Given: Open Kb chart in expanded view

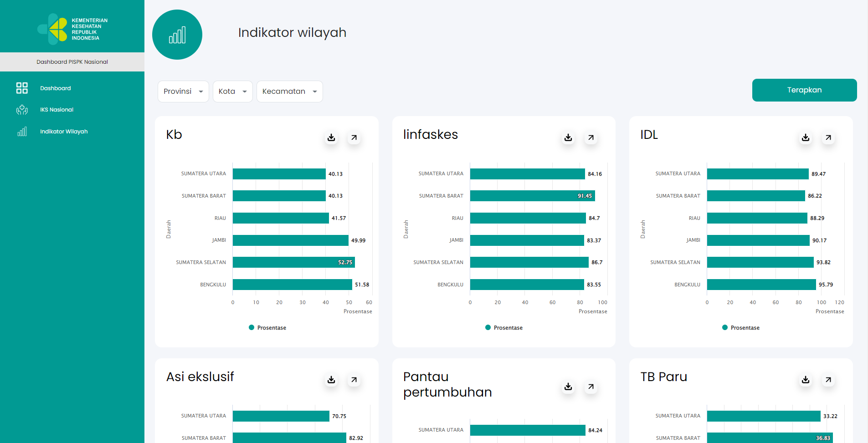Looking at the screenshot, I should 354,137.
